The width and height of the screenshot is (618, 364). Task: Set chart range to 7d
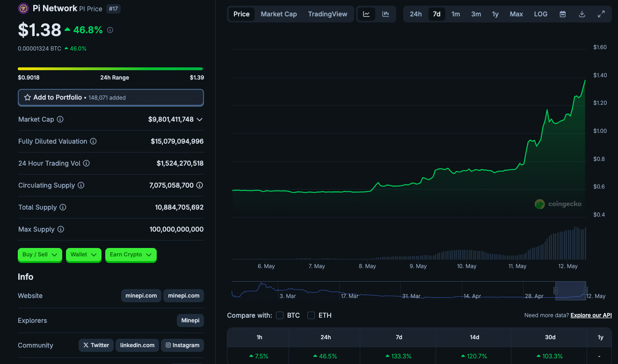coord(436,14)
